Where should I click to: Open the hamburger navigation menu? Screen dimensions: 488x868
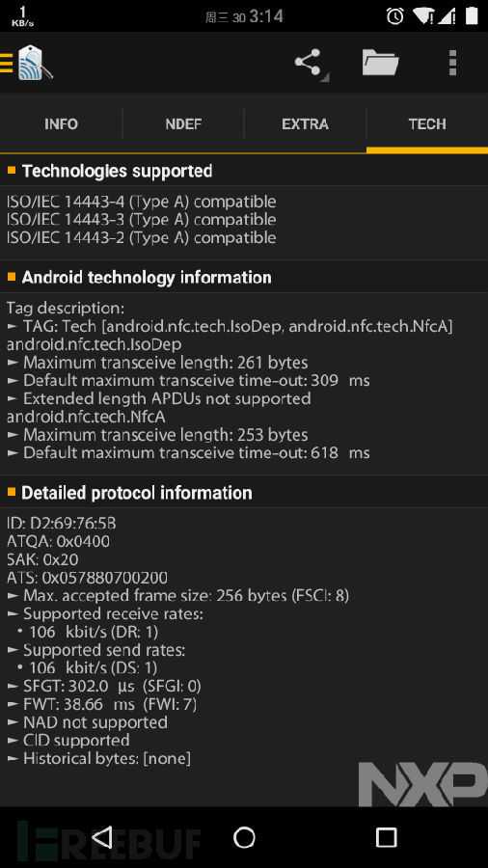pos(6,63)
